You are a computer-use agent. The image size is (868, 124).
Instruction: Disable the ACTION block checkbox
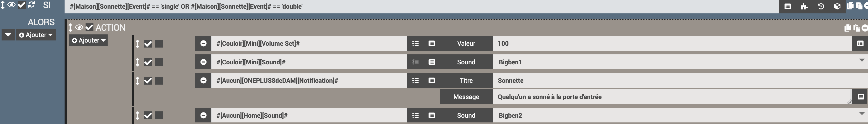[89, 27]
